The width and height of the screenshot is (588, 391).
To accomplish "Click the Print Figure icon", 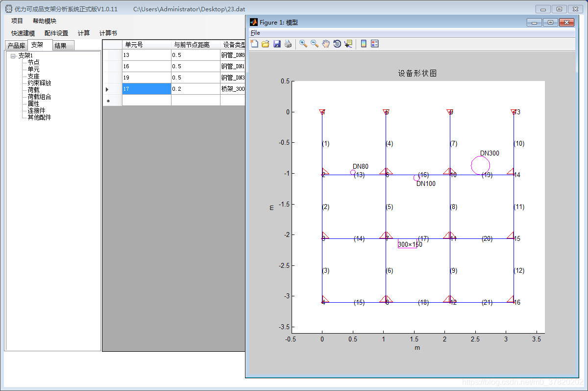I will pos(288,44).
